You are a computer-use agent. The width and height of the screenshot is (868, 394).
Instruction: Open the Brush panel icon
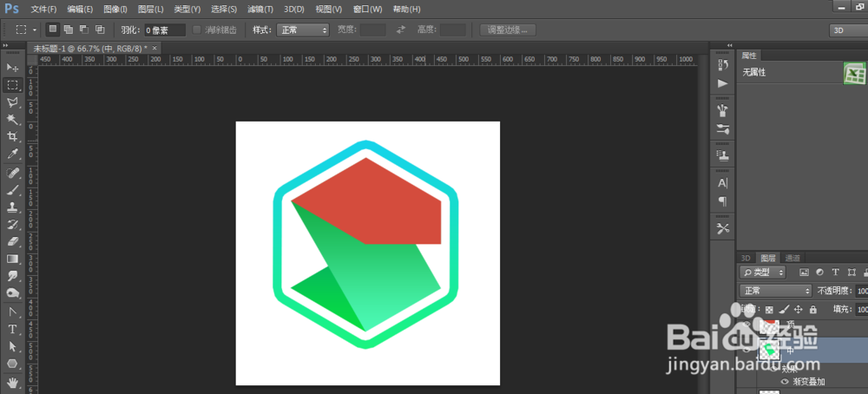point(722,111)
